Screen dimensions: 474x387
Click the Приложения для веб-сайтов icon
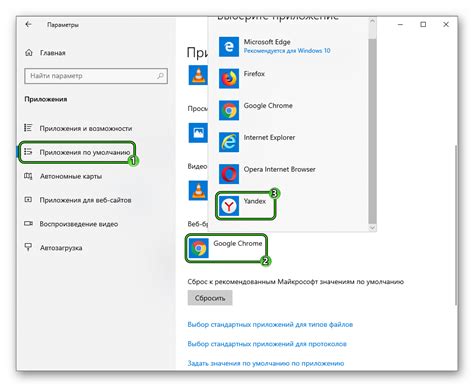[x=28, y=200]
